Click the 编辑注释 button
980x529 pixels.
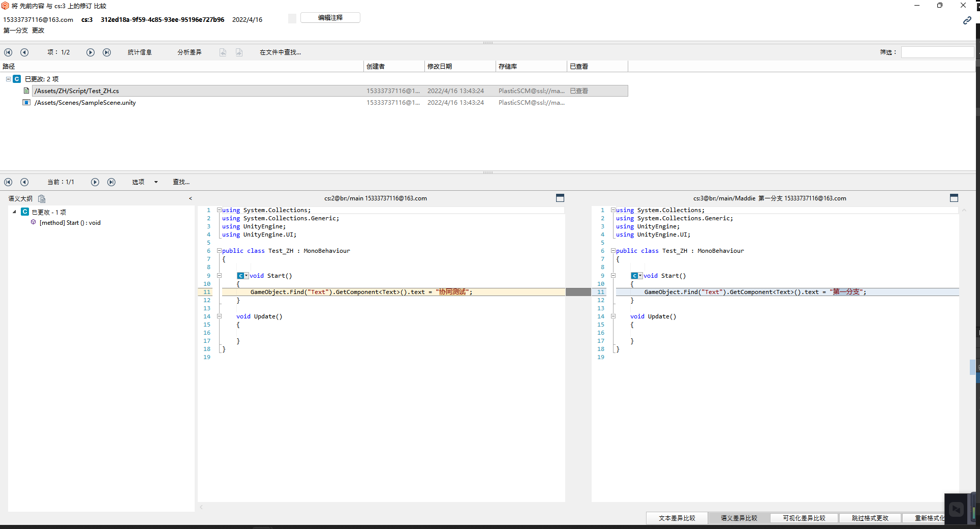click(330, 17)
